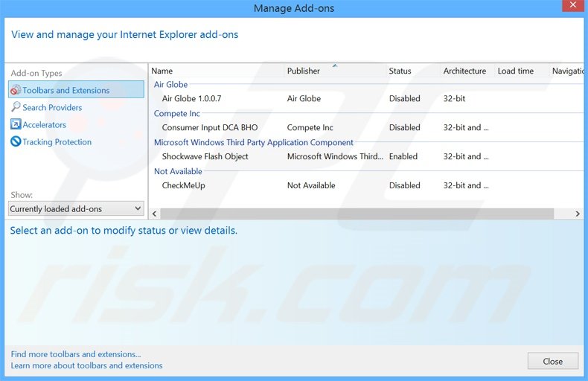Screen dimensions: 588x381
Task: Click the Navigation column header
Action: (567, 71)
